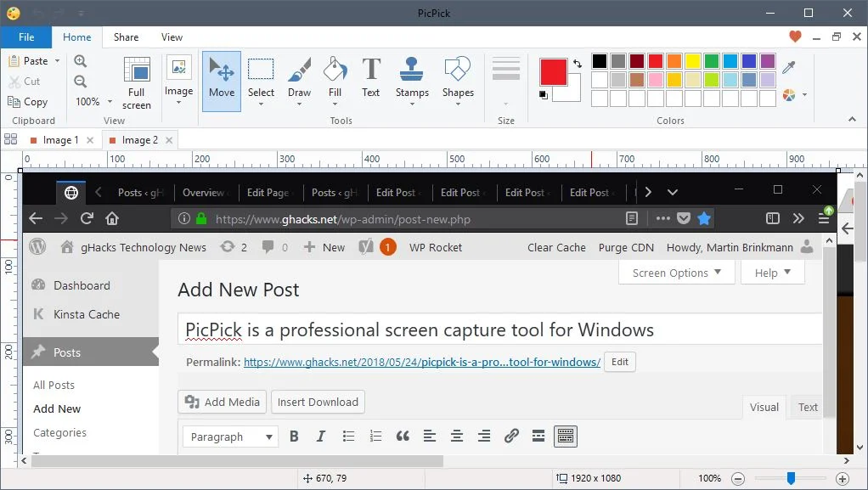This screenshot has height=490, width=868.
Task: Select the Text tool
Action: (x=371, y=77)
